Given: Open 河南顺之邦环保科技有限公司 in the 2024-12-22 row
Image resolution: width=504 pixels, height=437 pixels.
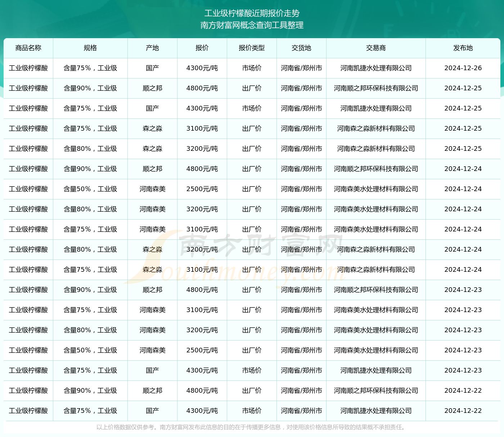Looking at the screenshot, I should [376, 391].
